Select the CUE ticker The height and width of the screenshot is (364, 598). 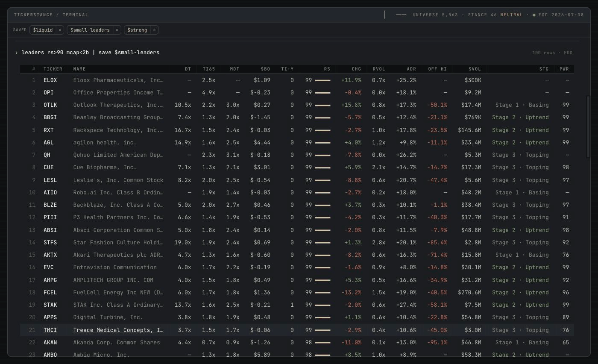[48, 167]
